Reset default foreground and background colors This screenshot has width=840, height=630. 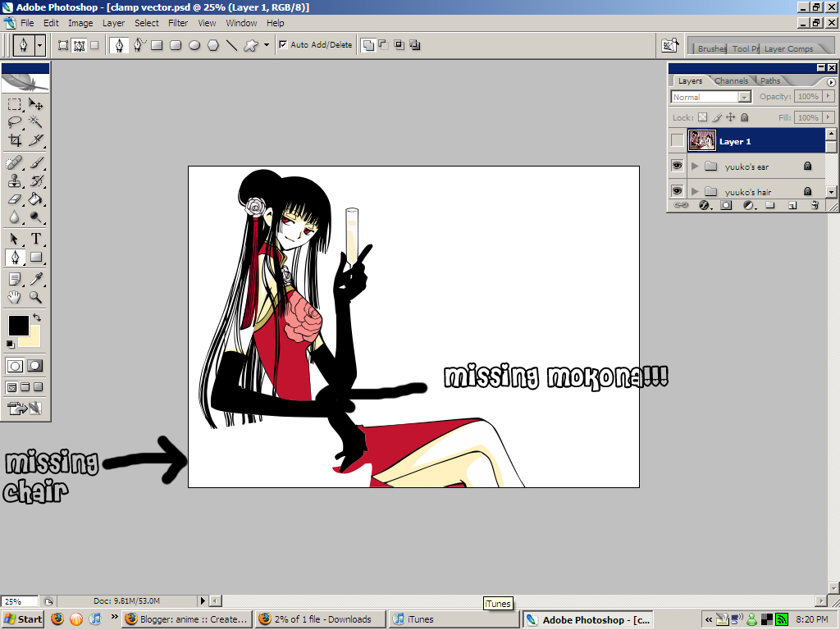point(10,344)
